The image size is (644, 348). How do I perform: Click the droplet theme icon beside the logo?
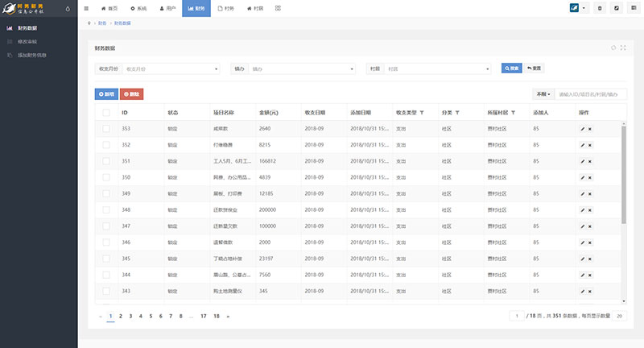coord(68,9)
